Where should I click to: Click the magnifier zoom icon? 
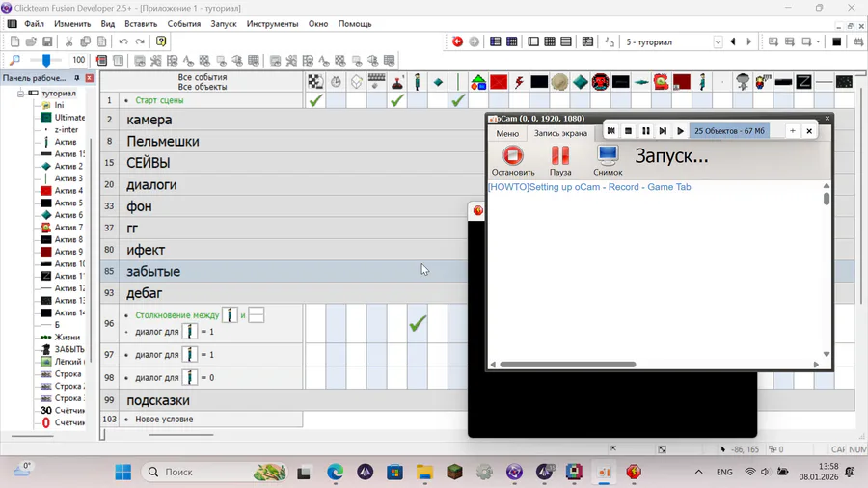tap(14, 60)
